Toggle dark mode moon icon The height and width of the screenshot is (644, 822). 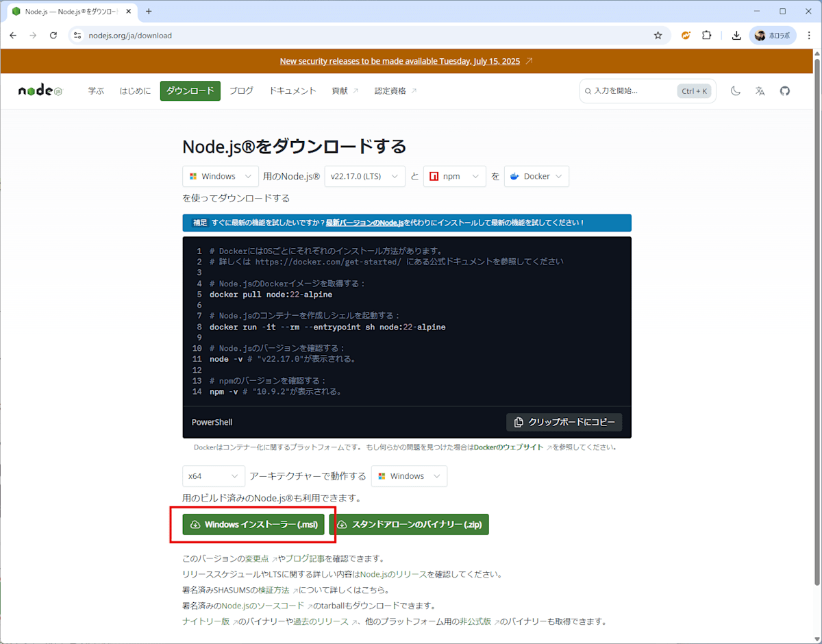736,90
